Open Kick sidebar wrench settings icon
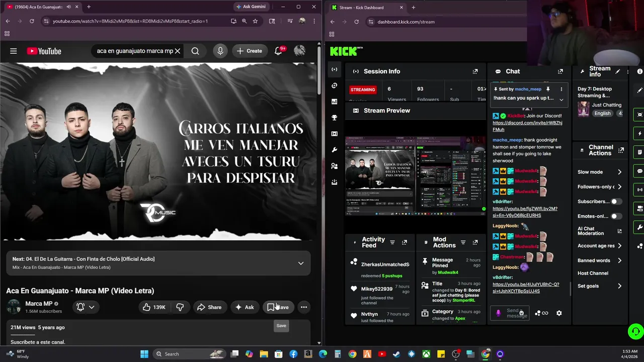644x362 pixels. (x=334, y=150)
